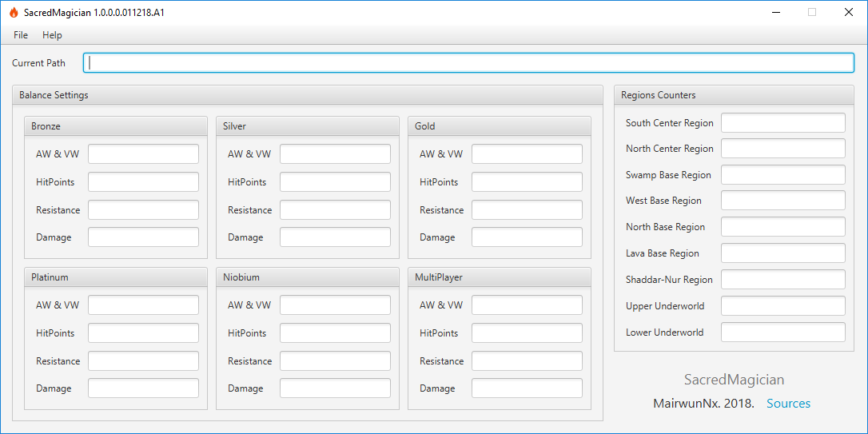
Task: Focus the Platinum HitPoints field
Action: click(x=143, y=332)
